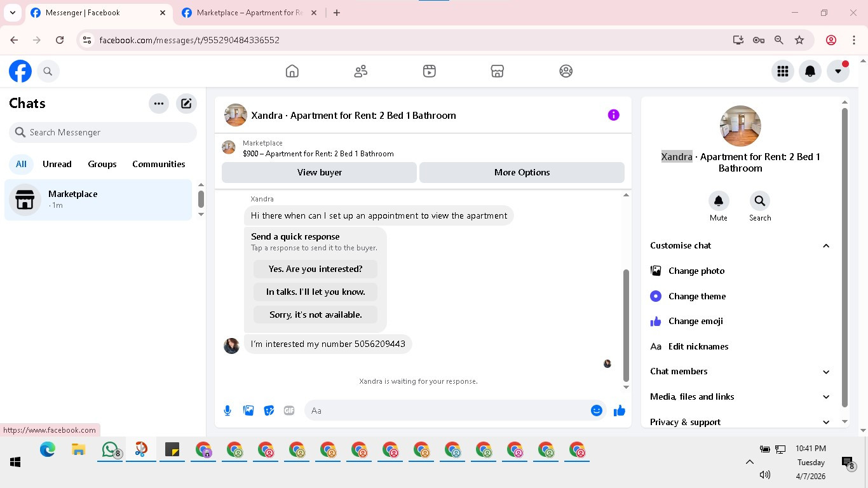Click the More Options button
This screenshot has width=868, height=488.
(x=522, y=172)
